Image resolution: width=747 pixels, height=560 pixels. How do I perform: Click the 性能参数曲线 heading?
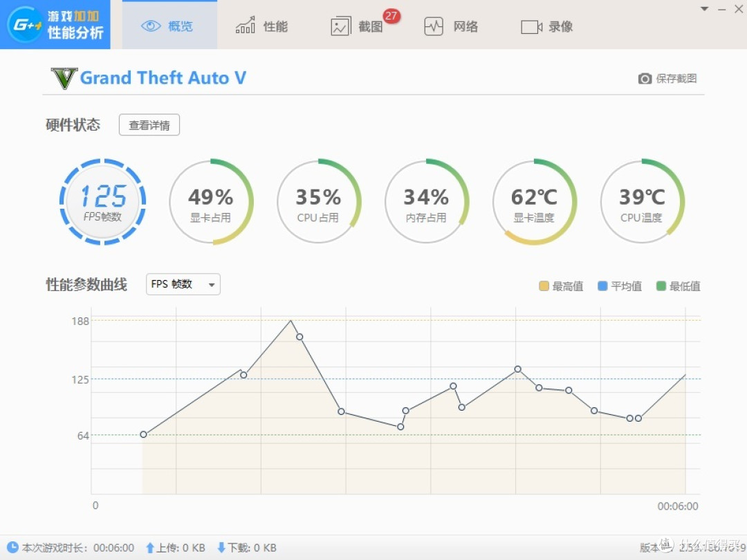pyautogui.click(x=86, y=284)
